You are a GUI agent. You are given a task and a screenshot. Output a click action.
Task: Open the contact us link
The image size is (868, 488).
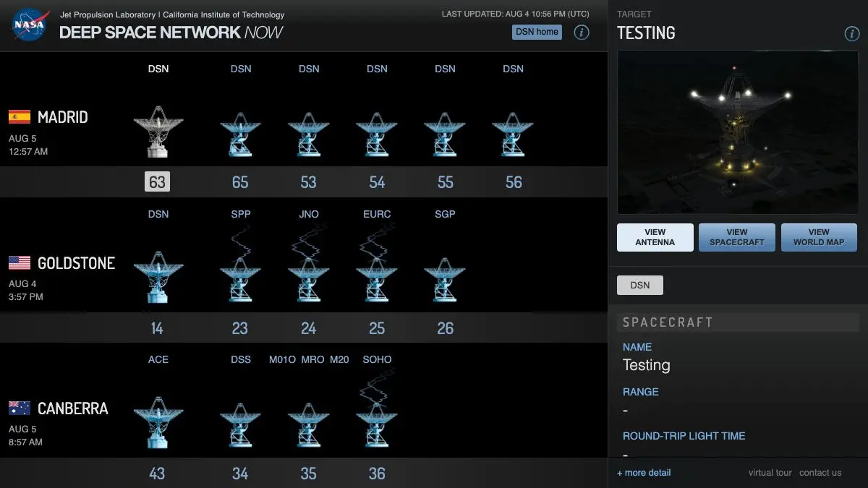pyautogui.click(x=820, y=473)
